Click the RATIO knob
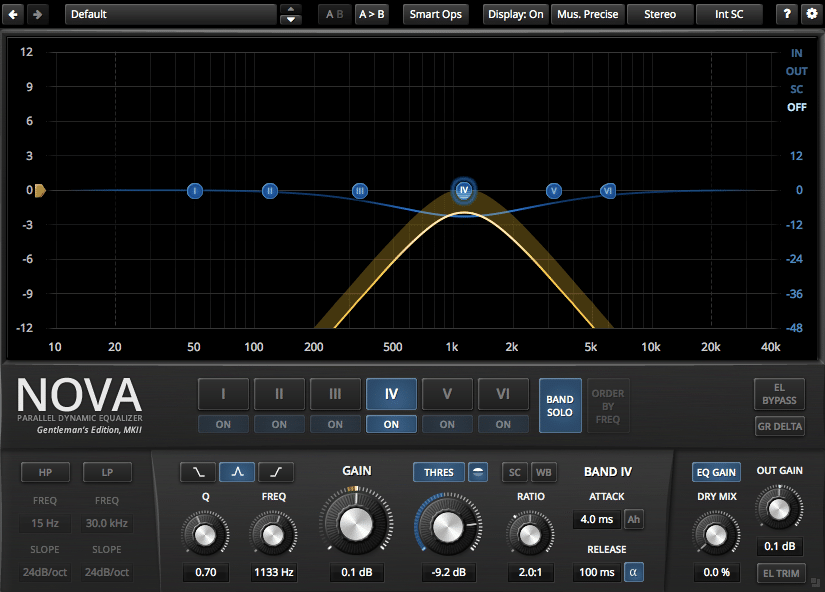 point(530,535)
